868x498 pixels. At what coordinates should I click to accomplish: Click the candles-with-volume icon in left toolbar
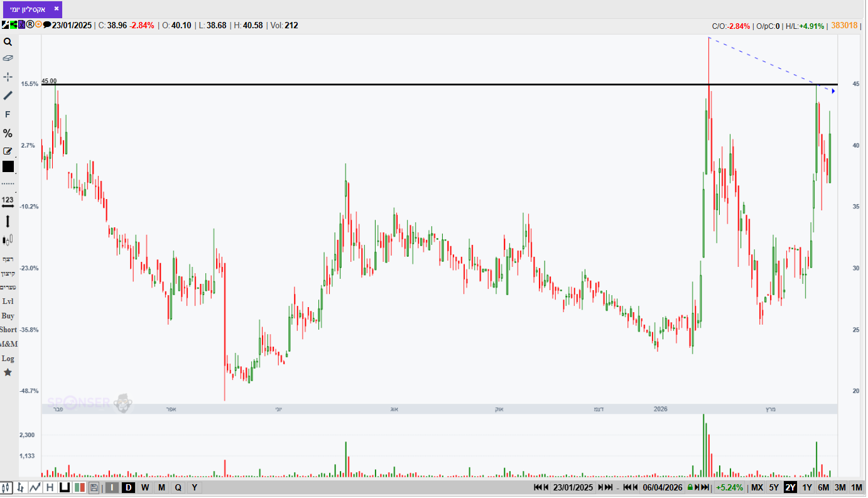tap(8, 240)
